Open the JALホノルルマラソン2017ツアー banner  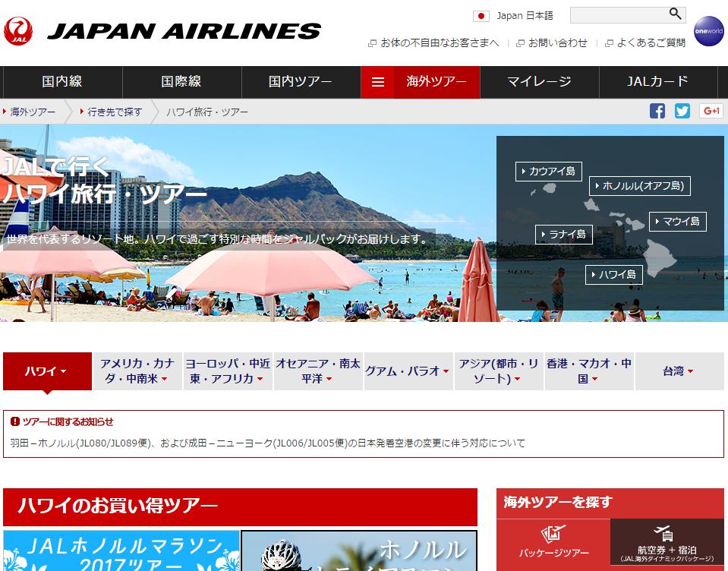(121, 551)
